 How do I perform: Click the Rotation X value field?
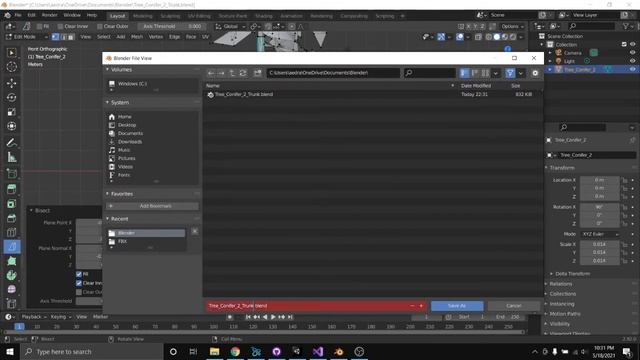click(x=599, y=207)
